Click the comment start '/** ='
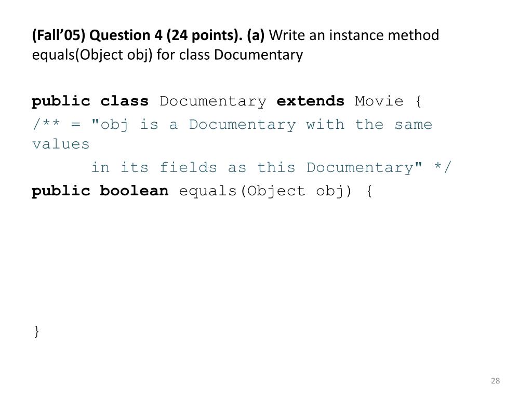Viewport: 532px width, 399px height. point(57,124)
